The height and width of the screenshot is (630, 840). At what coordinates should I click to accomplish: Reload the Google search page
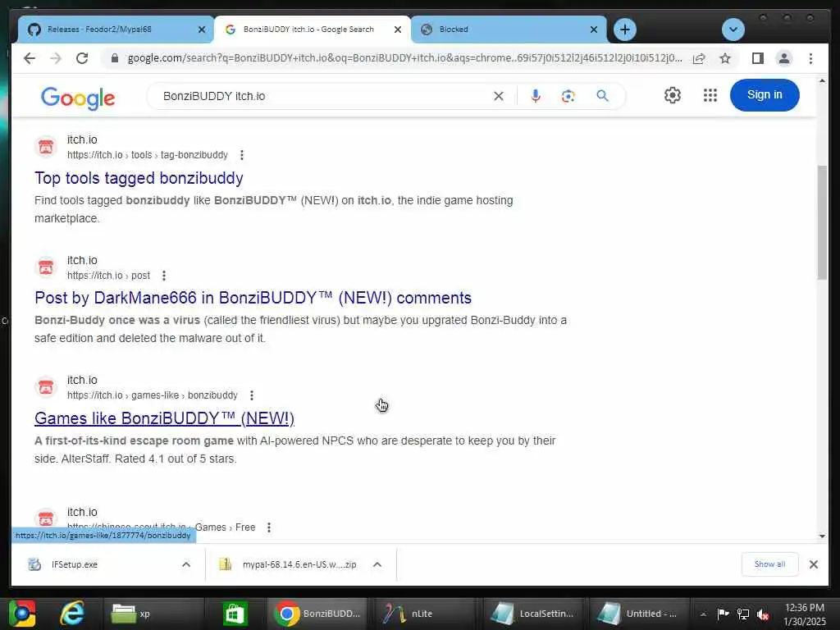click(82, 58)
